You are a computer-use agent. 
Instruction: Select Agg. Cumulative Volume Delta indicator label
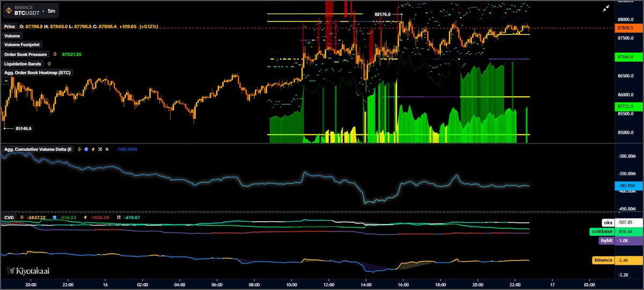[x=37, y=149]
